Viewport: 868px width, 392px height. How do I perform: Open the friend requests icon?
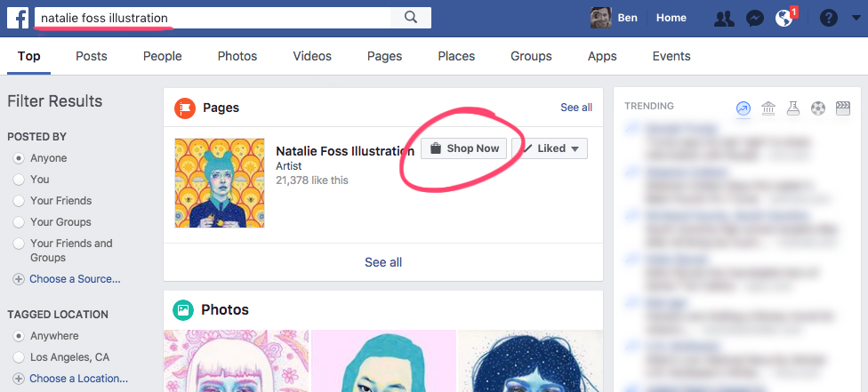coord(724,19)
